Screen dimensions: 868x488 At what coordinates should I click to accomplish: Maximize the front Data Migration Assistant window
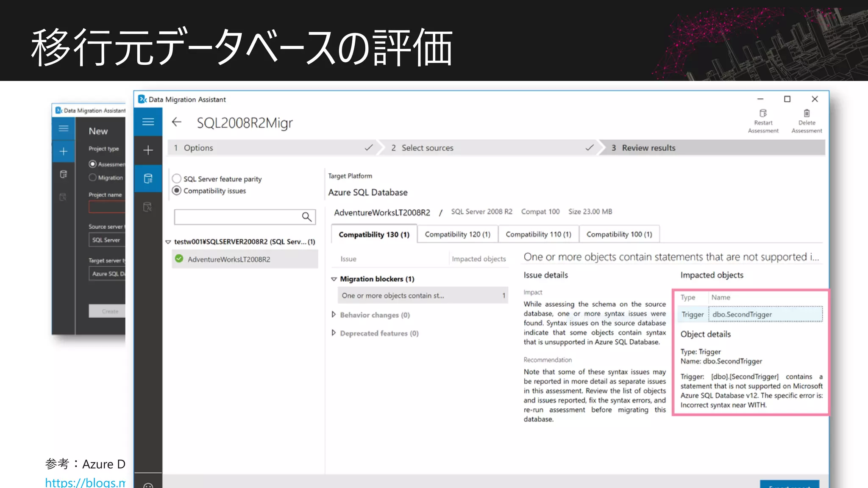tap(787, 99)
